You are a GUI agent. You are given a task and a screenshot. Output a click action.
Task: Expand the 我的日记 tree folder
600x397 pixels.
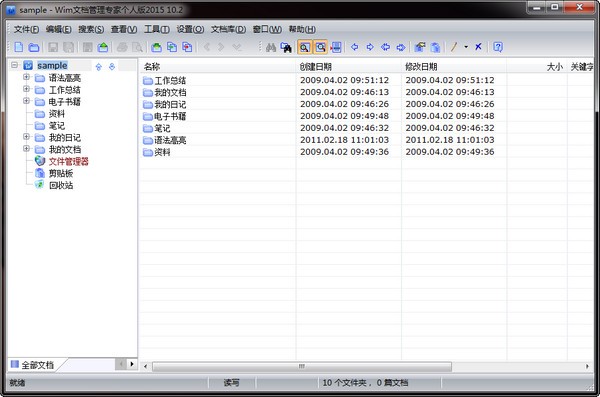coord(26,137)
